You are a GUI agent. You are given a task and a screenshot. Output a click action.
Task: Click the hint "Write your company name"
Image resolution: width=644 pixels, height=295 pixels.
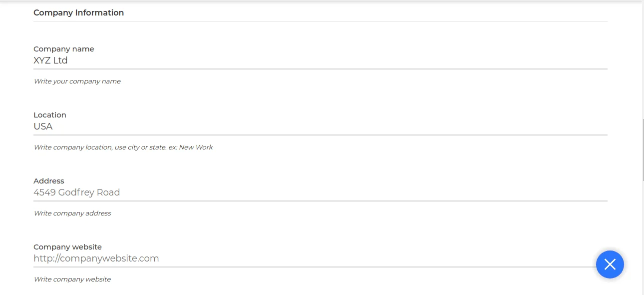tap(77, 81)
